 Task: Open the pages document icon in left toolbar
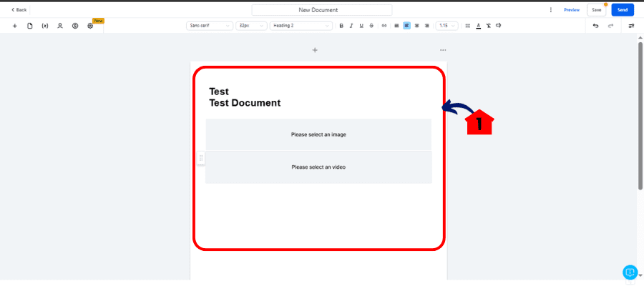[x=29, y=26]
